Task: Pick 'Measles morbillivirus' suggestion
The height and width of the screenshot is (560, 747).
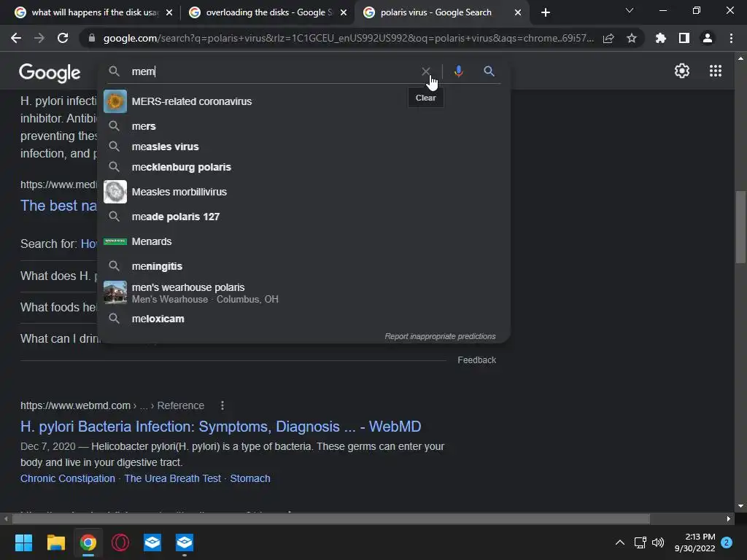Action: tap(303, 192)
